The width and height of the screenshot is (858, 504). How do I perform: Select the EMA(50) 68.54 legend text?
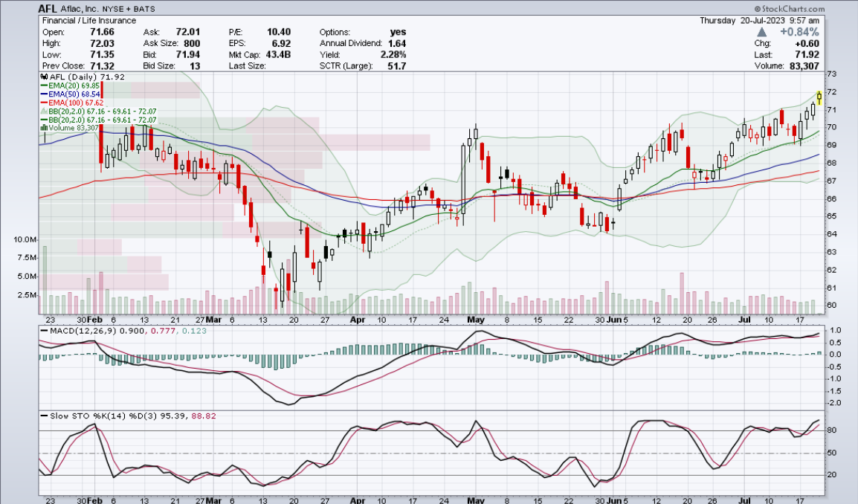(74, 94)
